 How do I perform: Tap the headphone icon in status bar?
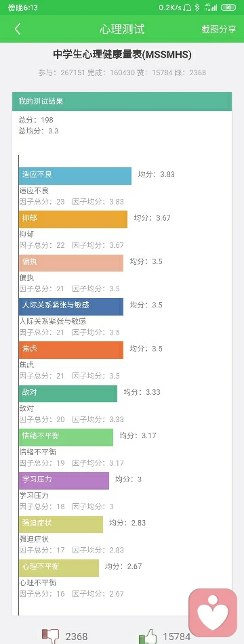pos(187,7)
